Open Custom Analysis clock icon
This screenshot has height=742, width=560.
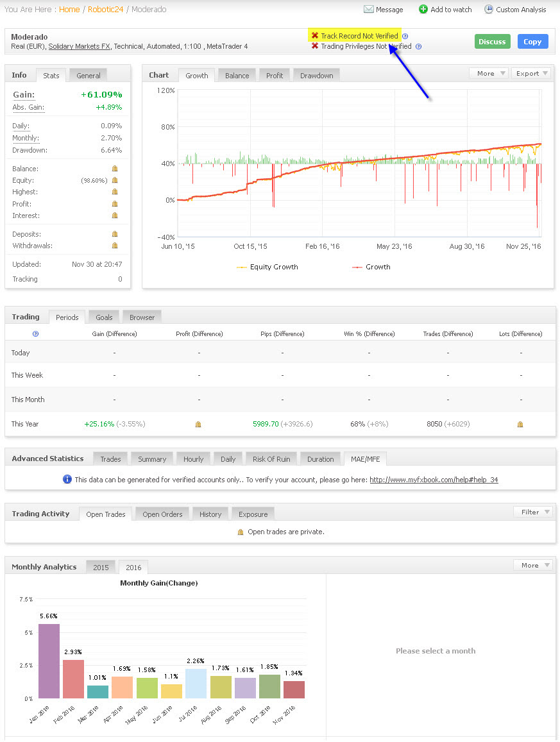489,10
